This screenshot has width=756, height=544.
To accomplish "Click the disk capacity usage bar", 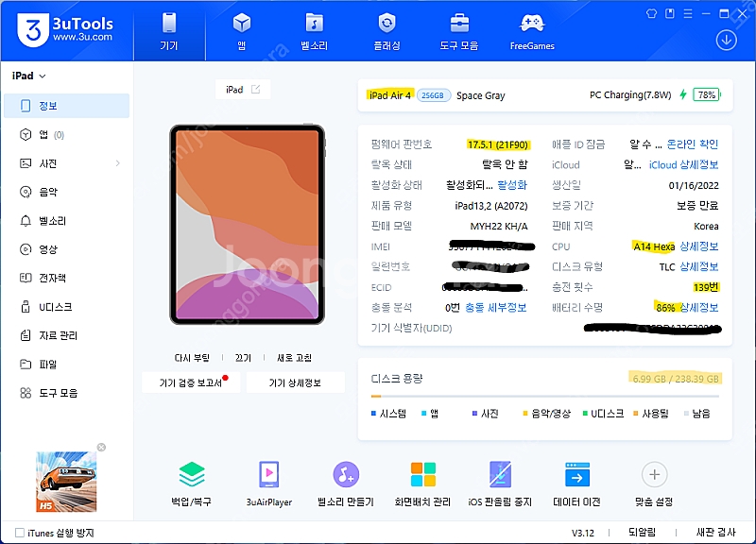I will coord(545,396).
